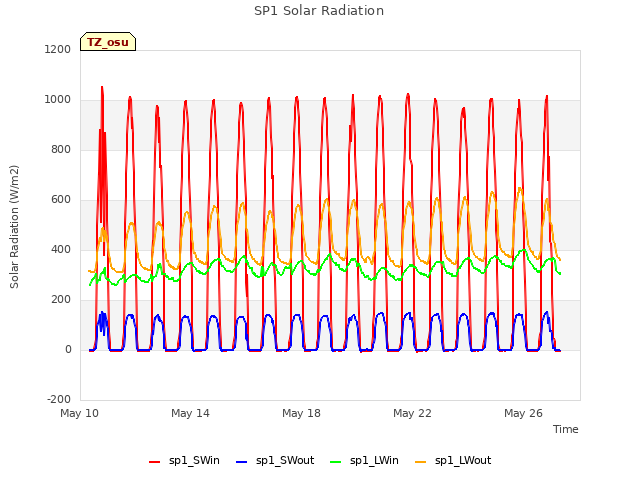Screen dimensions: 640x480
Task: Click the -200 y-axis tick label
Action: click(59, 399)
